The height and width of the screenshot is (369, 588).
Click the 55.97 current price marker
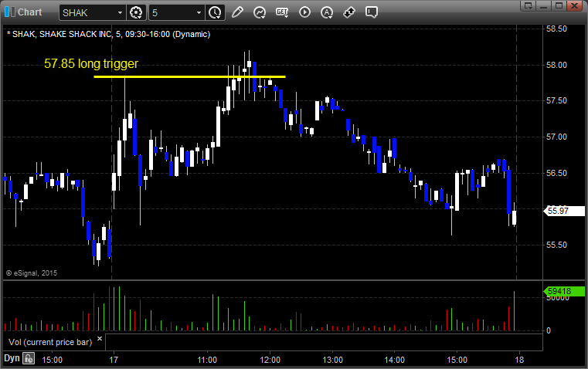563,211
